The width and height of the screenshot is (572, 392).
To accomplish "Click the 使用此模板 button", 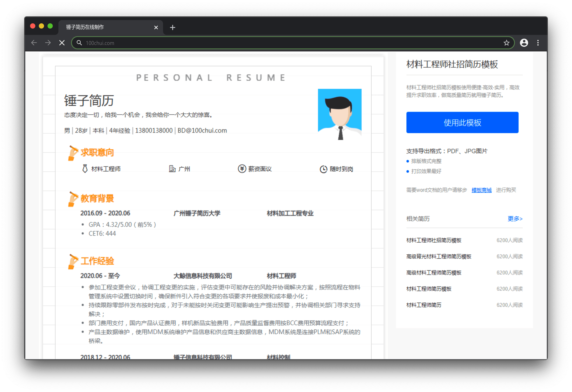I will click(462, 122).
